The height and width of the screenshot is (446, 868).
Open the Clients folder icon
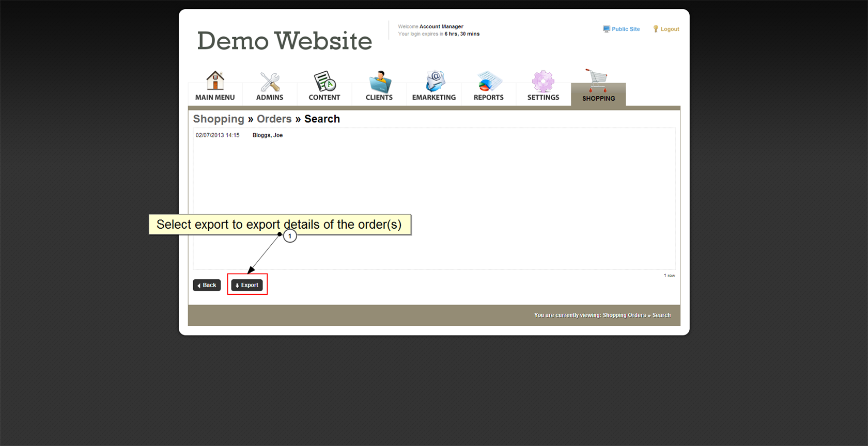(x=380, y=82)
